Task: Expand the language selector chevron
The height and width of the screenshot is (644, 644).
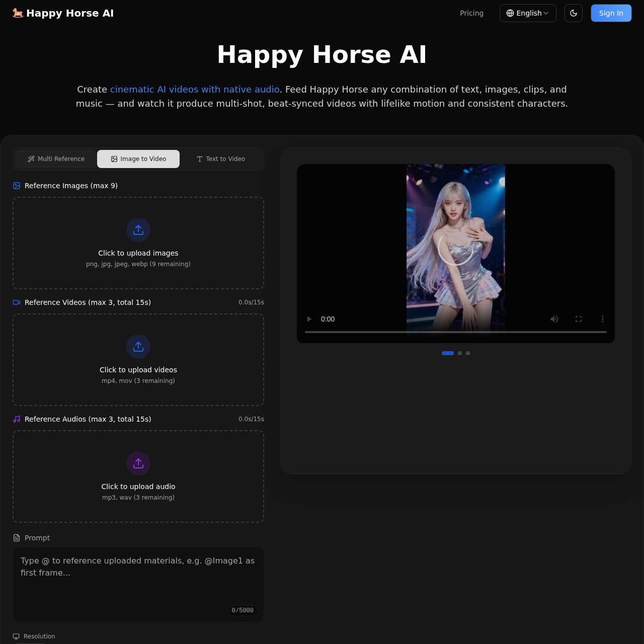Action: (x=546, y=14)
